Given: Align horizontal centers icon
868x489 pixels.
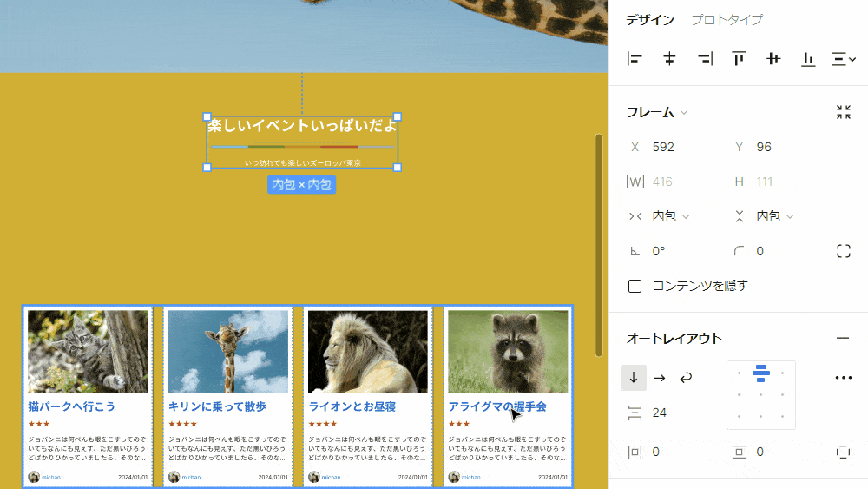Looking at the screenshot, I should coord(669,59).
